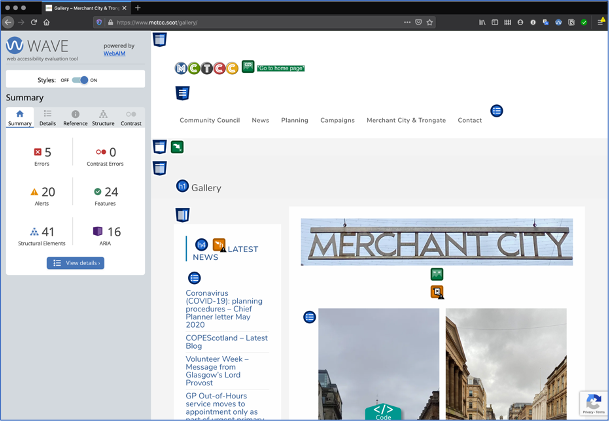Screen dimensions: 609x421
Task: Open the Coronavirus planning procedures article
Action: click(x=224, y=309)
